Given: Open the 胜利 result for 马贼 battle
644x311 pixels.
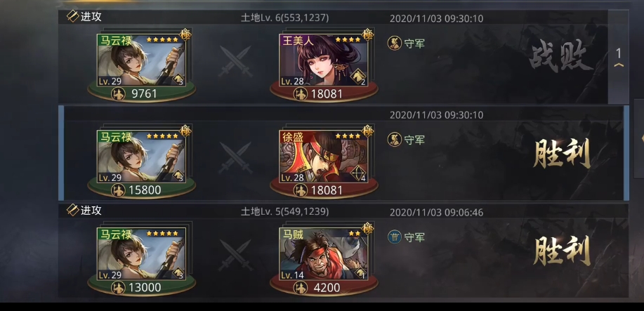Looking at the screenshot, I should pyautogui.click(x=561, y=251).
